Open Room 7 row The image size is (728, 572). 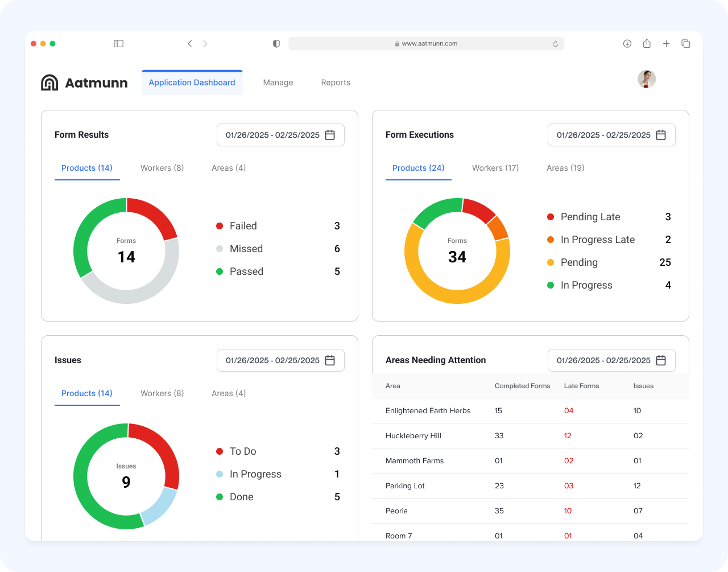pyautogui.click(x=531, y=533)
